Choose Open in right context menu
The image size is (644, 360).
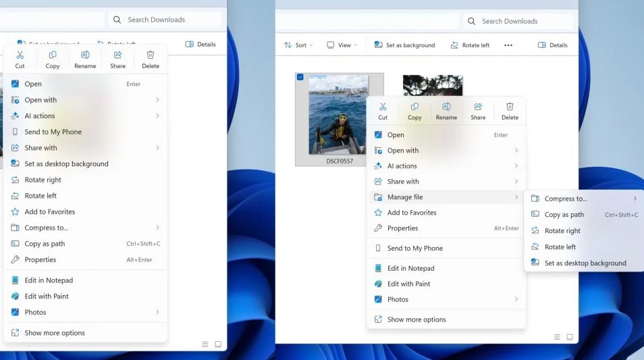446,135
